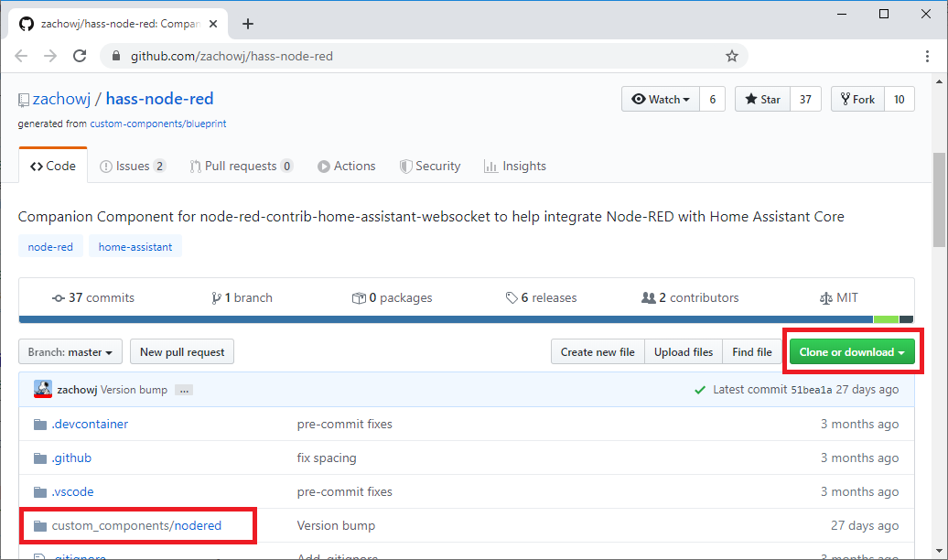The height and width of the screenshot is (560, 948).
Task: Click the latest commit hash 51bea1a
Action: pyautogui.click(x=812, y=390)
